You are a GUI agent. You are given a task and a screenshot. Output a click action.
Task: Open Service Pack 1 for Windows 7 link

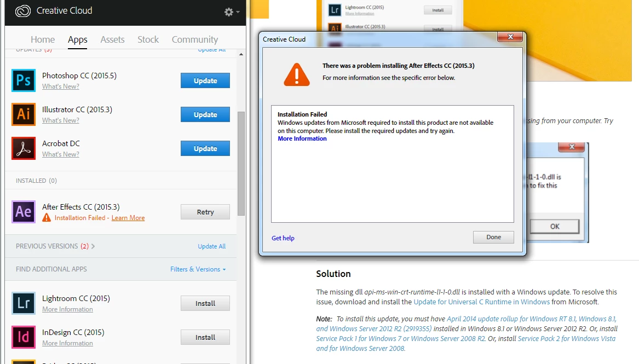pos(401,338)
